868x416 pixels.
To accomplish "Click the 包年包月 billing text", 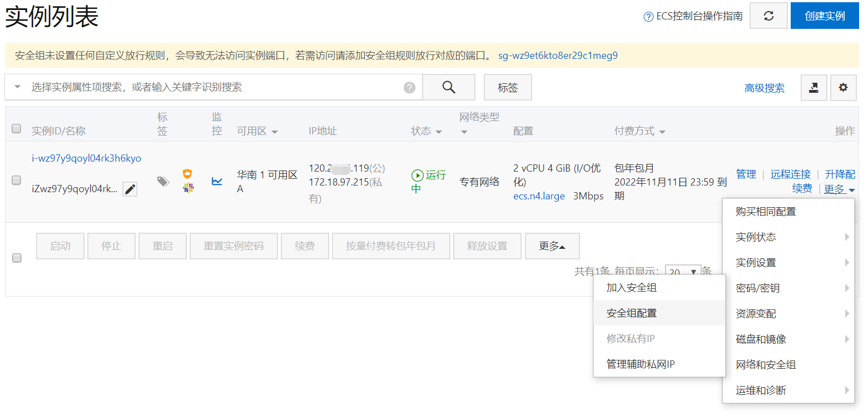I will click(634, 168).
